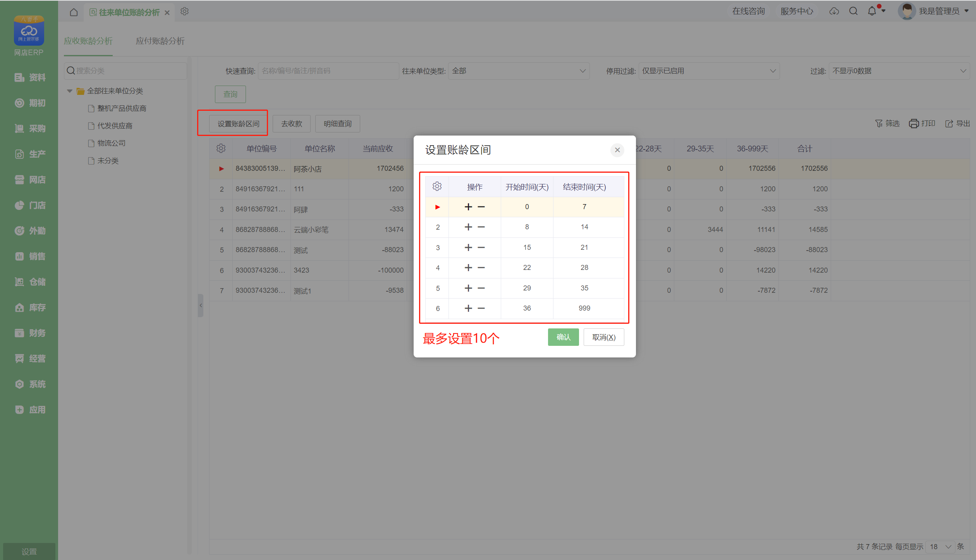
Task: Click the 设置 button at sidebar bottom
Action: [x=29, y=551]
